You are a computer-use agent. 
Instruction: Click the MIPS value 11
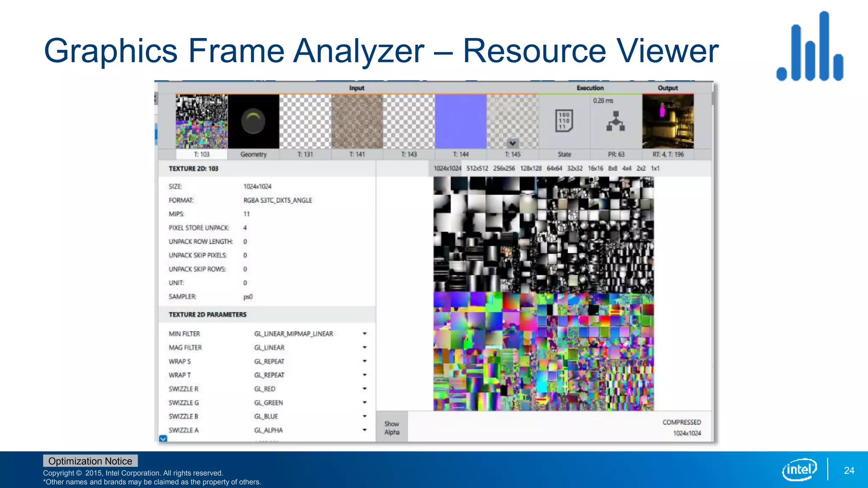pos(247,214)
